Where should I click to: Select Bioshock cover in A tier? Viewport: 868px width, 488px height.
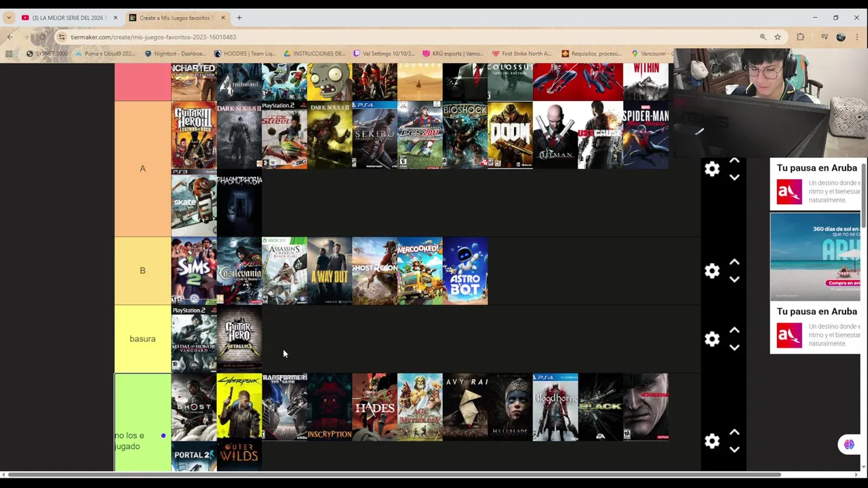[465, 135]
